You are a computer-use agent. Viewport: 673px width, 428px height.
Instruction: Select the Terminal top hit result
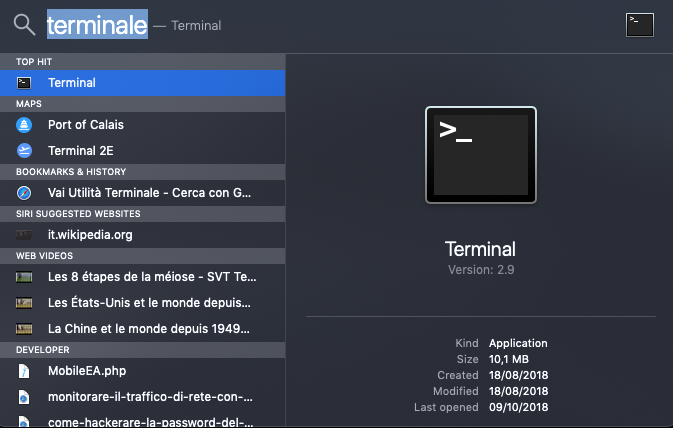142,83
